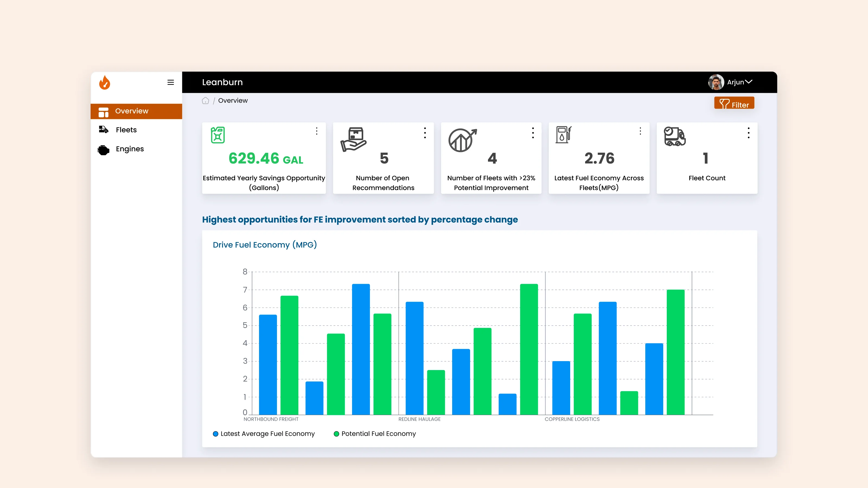The width and height of the screenshot is (868, 488).
Task: Click REDLINE HAULAGE axis label
Action: pos(419,419)
